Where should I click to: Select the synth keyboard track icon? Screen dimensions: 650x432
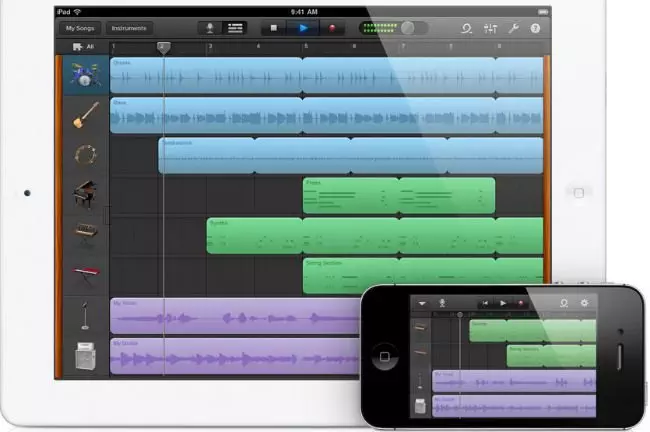[x=86, y=233]
